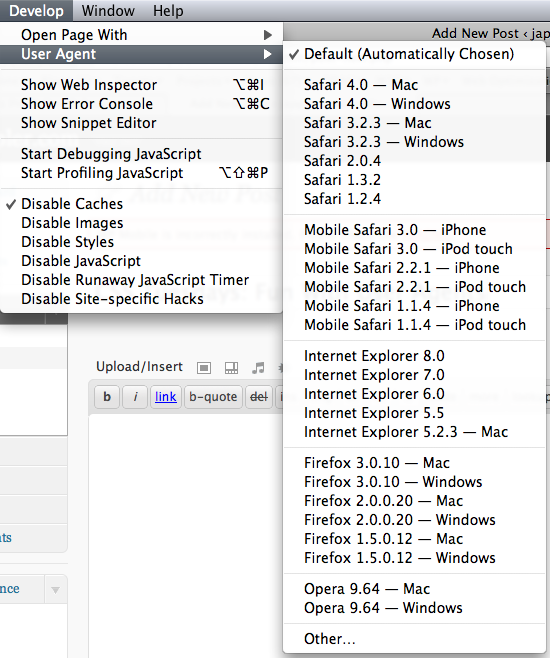This screenshot has width=550, height=658.
Task: Open Other... custom user agent
Action: [414, 639]
